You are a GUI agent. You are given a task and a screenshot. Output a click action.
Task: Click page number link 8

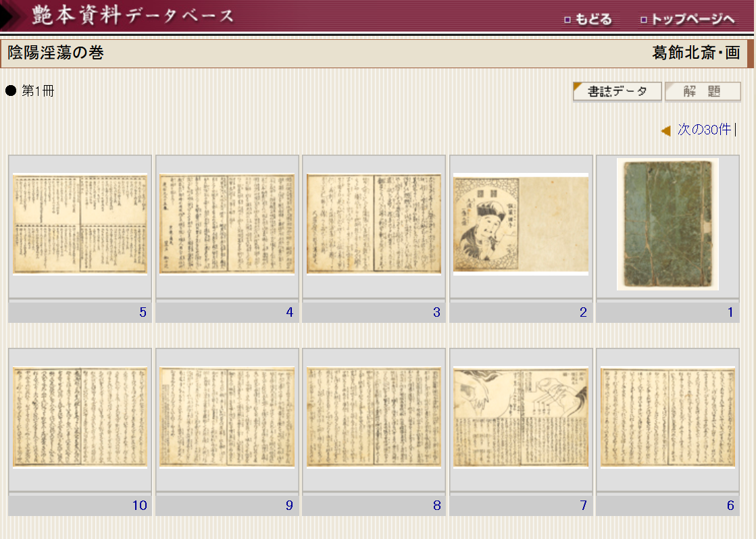[x=436, y=505]
